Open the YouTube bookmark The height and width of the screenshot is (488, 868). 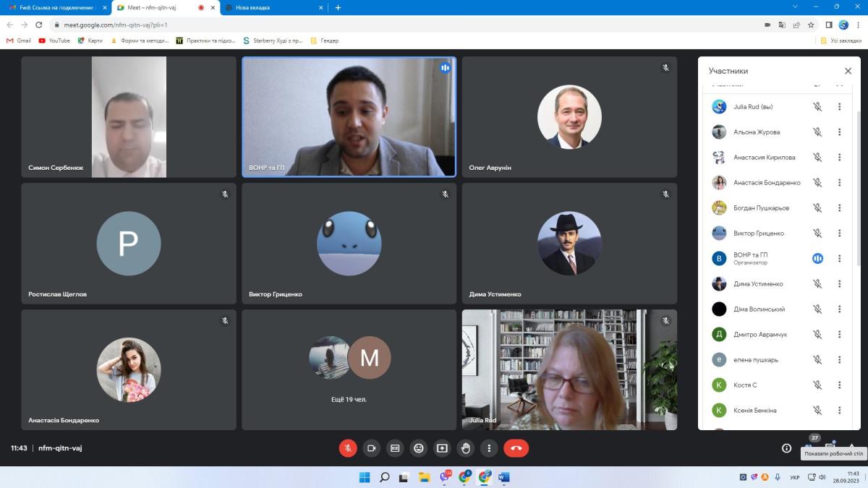pyautogui.click(x=54, y=40)
